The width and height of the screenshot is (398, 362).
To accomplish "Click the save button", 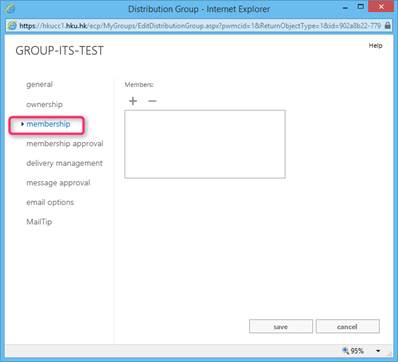I will coord(281,327).
